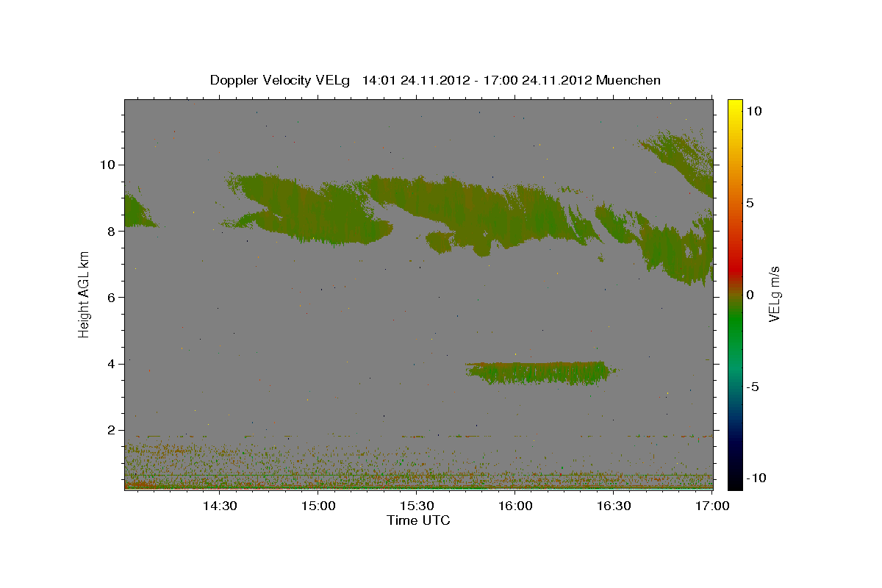The image size is (882, 588).
Task: Click the 'Height AGL km' axis title
Action: [85, 295]
